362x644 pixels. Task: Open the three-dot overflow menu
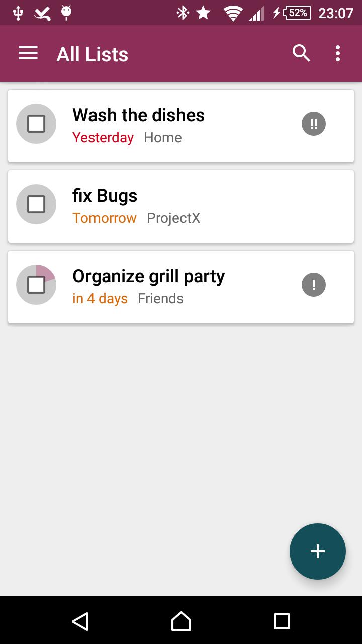click(338, 53)
